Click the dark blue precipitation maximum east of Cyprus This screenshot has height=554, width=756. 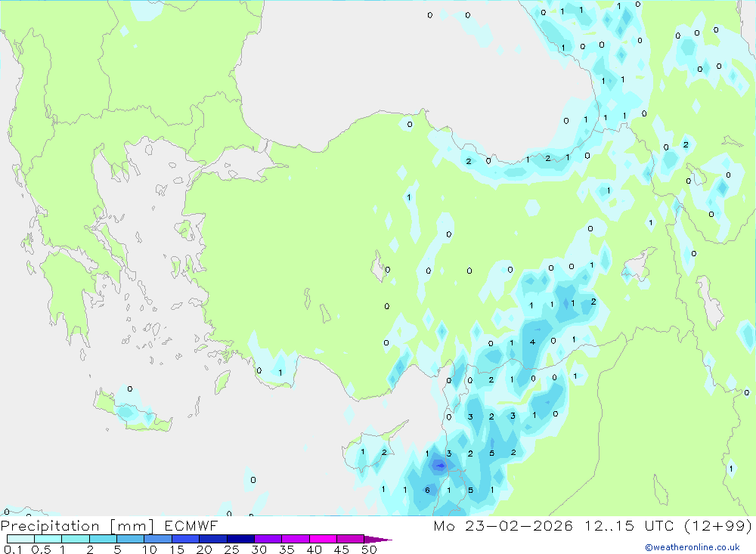[439, 466]
